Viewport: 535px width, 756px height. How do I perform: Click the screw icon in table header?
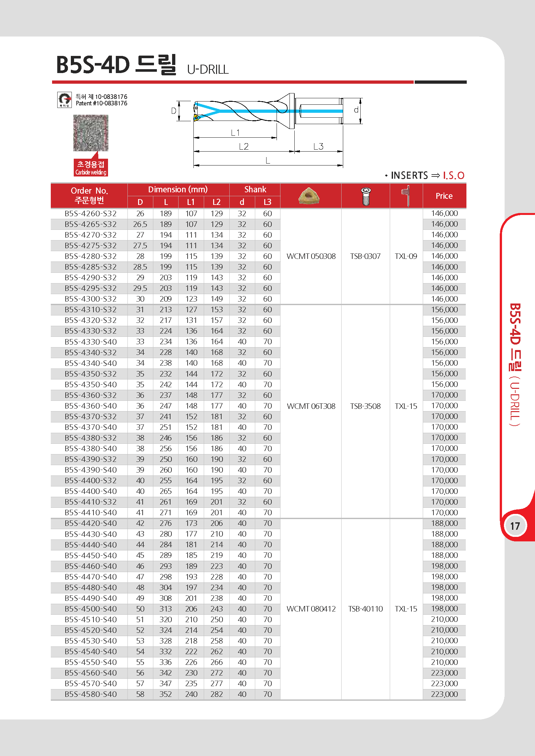click(366, 197)
